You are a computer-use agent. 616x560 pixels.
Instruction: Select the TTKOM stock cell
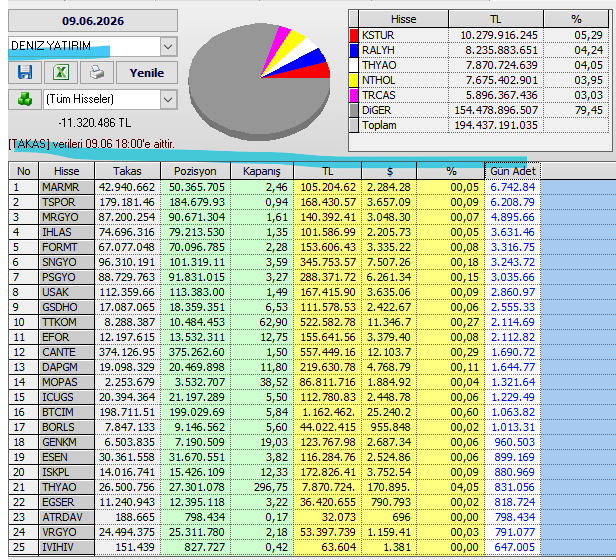pos(67,322)
